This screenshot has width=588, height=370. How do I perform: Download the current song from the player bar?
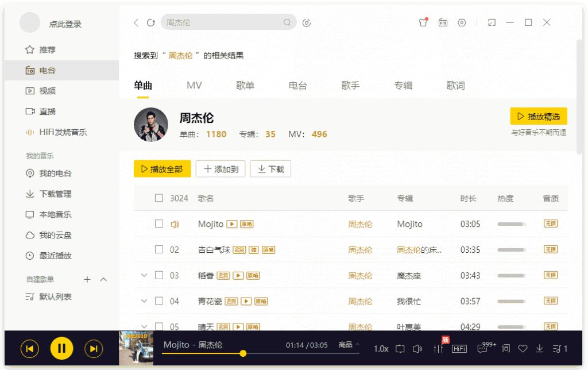tap(539, 349)
